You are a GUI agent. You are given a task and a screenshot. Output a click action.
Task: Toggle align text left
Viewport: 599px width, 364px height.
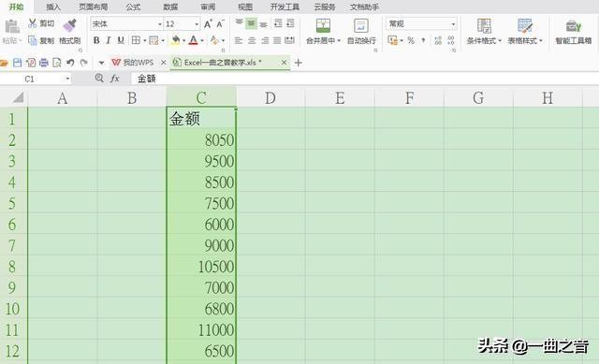click(239, 40)
